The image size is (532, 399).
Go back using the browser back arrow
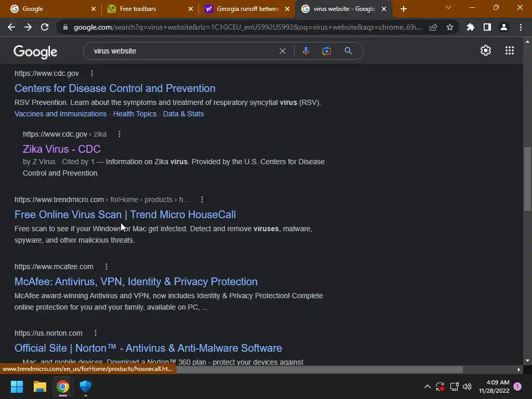11,27
